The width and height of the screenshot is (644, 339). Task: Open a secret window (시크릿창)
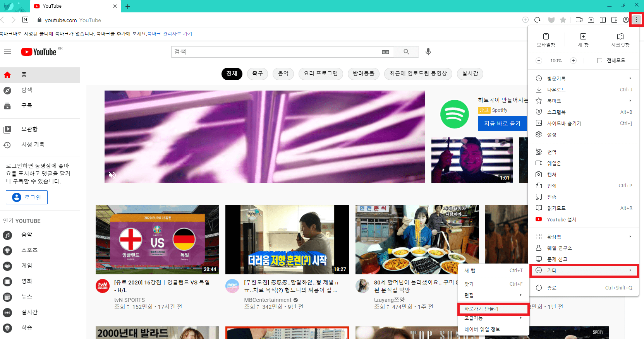pos(620,40)
